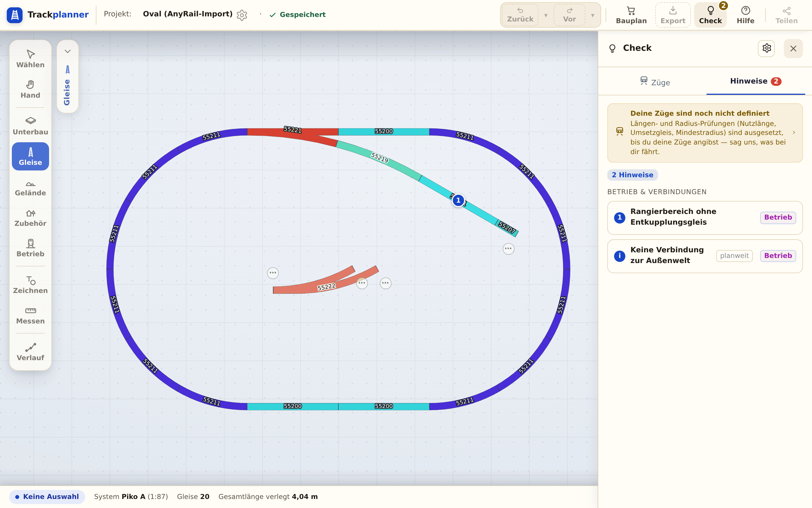812x508 pixels.
Task: Click the Export button
Action: pyautogui.click(x=673, y=15)
